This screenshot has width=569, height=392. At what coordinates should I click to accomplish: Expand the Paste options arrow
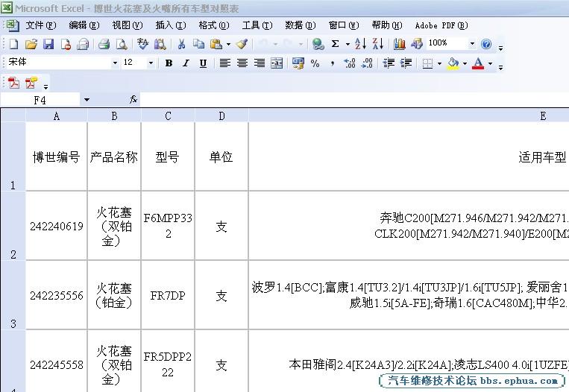(x=228, y=44)
